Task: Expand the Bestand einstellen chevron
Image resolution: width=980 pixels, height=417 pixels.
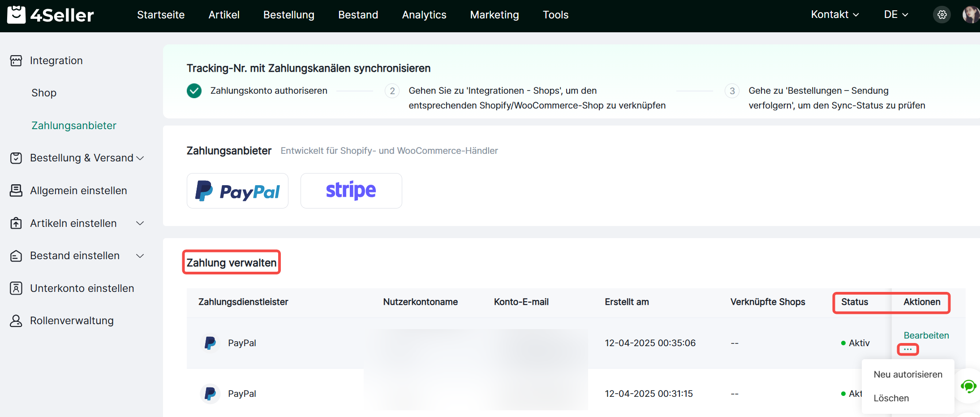Action: (x=140, y=256)
